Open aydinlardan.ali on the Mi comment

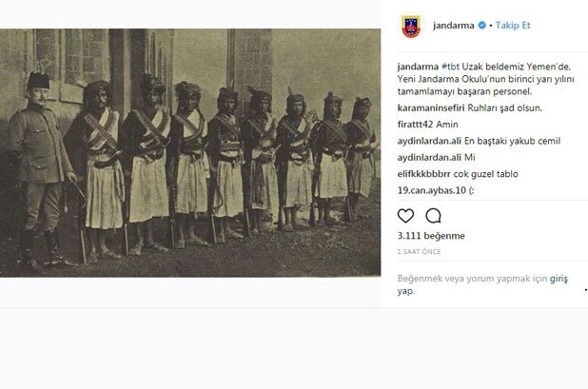(429, 157)
